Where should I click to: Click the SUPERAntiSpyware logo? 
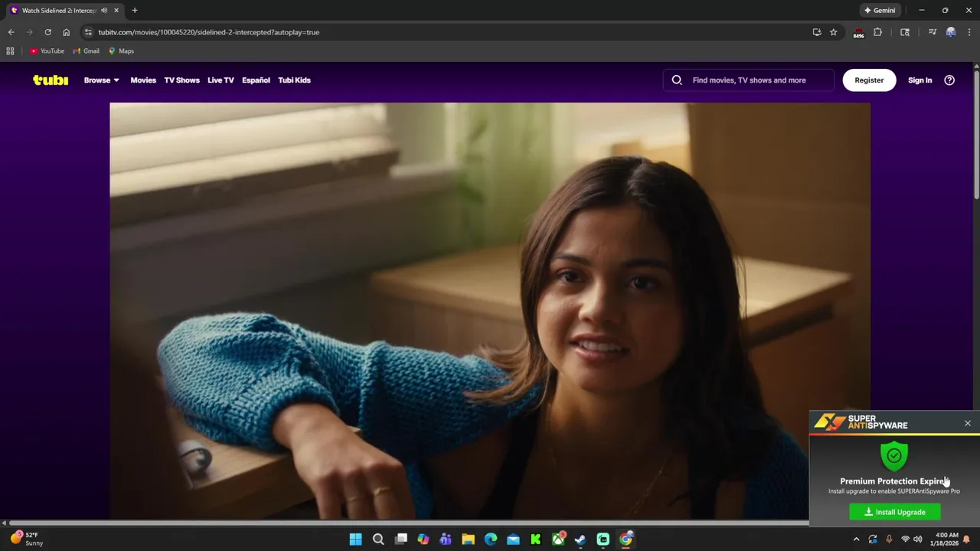(x=861, y=422)
